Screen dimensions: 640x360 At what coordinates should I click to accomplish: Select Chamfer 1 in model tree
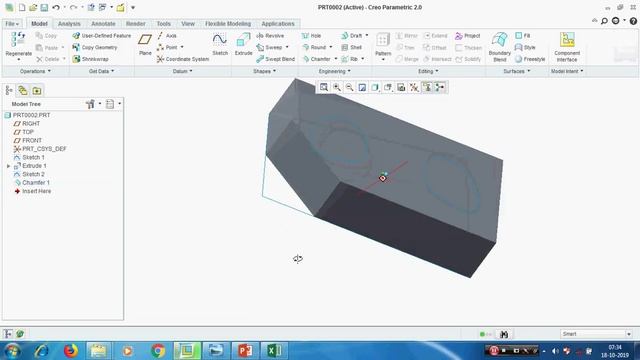coord(36,183)
